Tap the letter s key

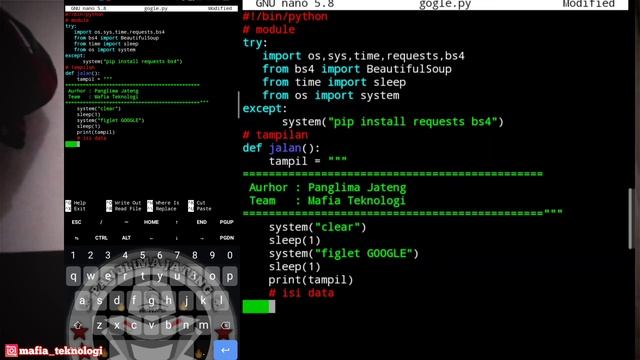coord(99,301)
